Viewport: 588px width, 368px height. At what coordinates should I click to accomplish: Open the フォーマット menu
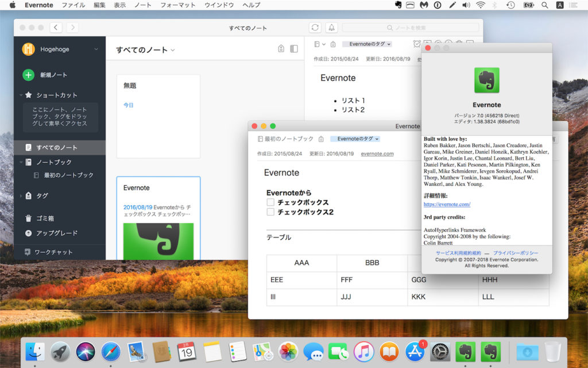click(178, 5)
